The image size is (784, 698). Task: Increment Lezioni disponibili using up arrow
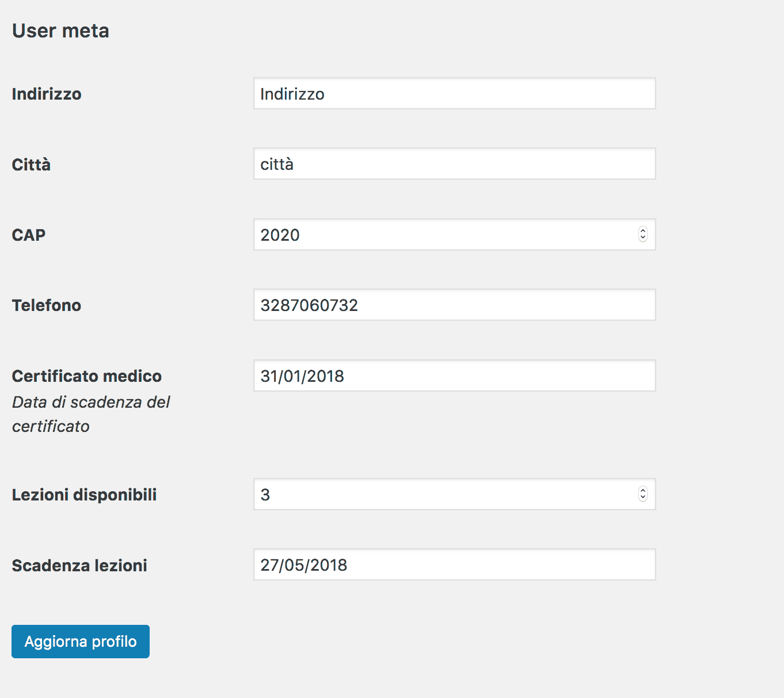(x=643, y=491)
